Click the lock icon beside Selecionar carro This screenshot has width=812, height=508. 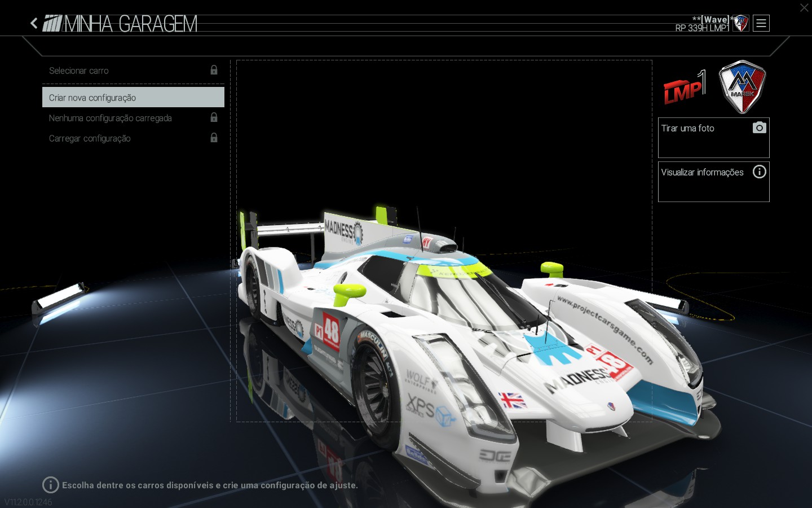[x=214, y=70]
